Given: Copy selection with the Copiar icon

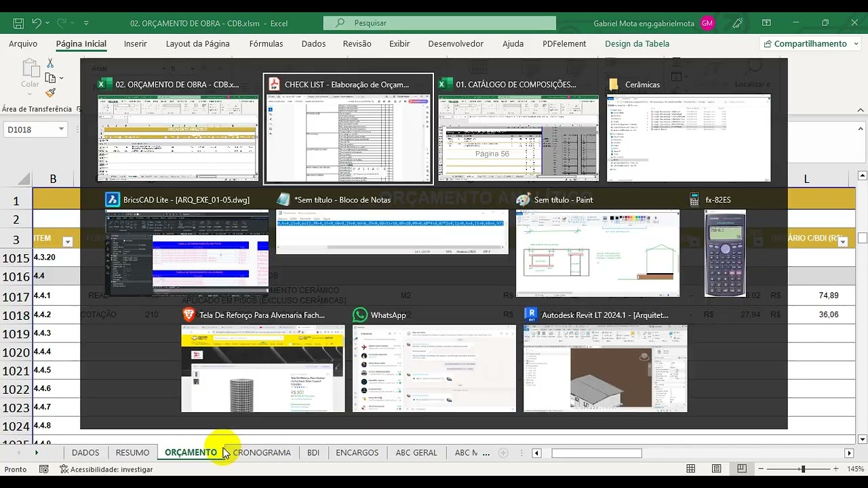Looking at the screenshot, I should [50, 78].
